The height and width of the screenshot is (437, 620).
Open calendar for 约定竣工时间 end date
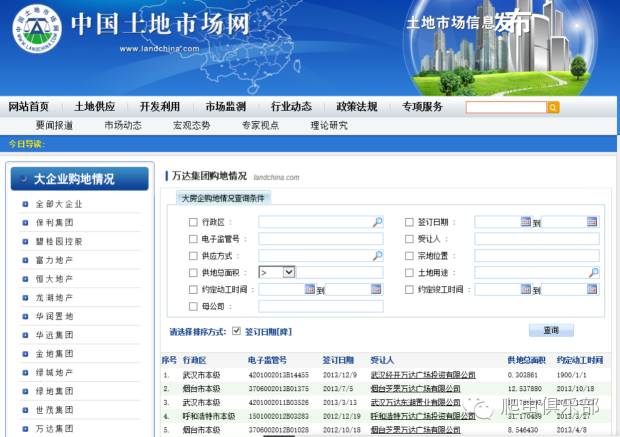click(592, 289)
